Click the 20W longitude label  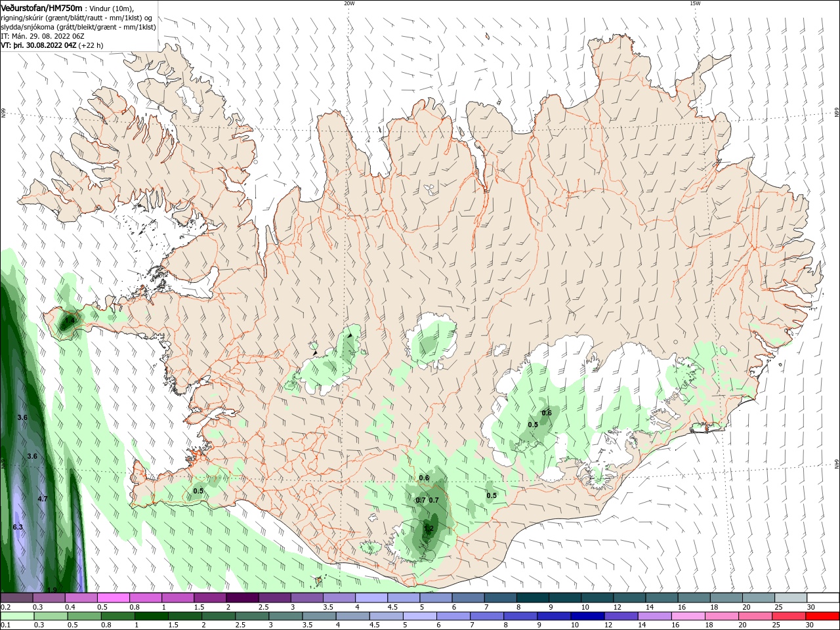(349, 3)
